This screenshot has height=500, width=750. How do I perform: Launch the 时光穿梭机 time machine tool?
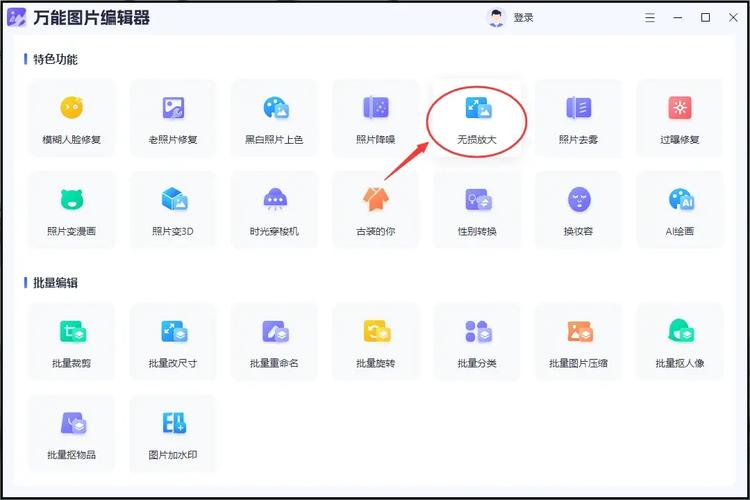pyautogui.click(x=274, y=210)
